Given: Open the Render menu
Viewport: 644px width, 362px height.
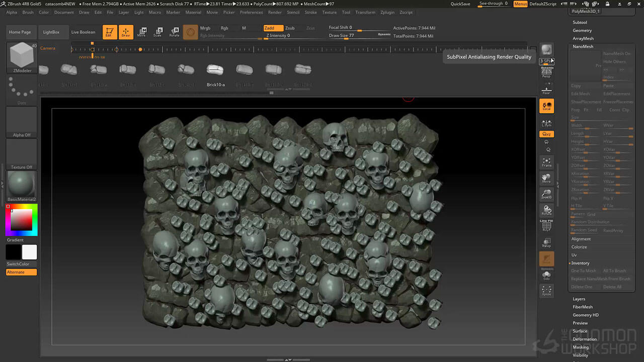Looking at the screenshot, I should point(275,12).
